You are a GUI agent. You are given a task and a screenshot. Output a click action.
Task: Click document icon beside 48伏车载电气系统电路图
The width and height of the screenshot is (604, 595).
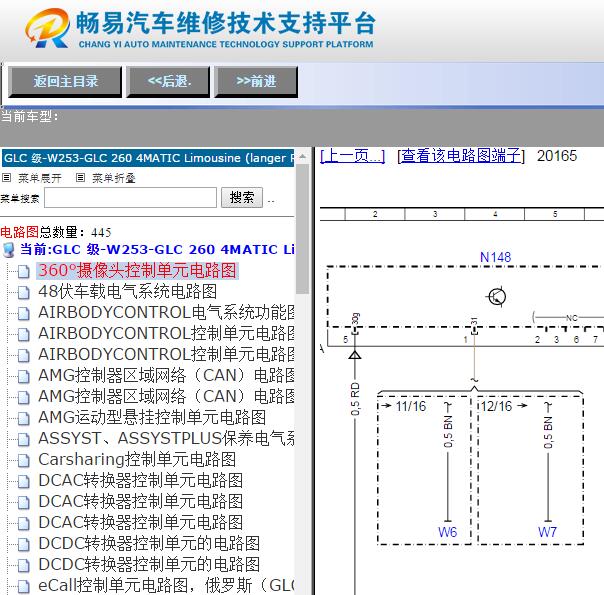pos(23,293)
